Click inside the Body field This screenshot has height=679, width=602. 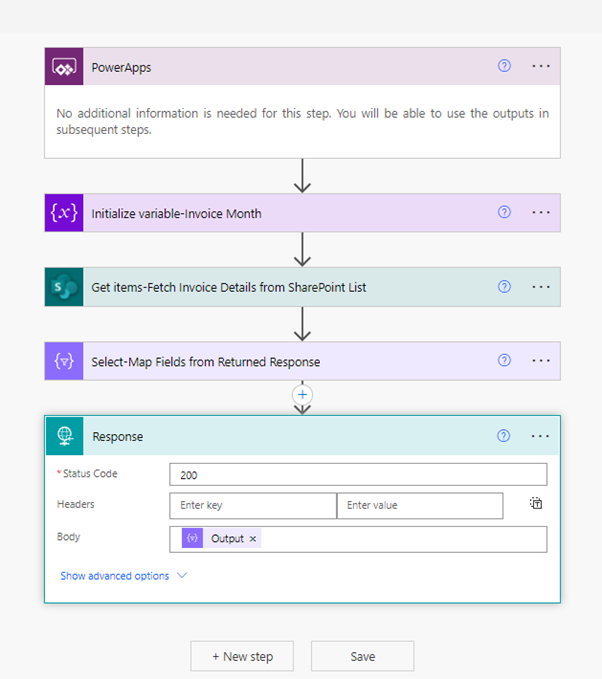(x=358, y=539)
